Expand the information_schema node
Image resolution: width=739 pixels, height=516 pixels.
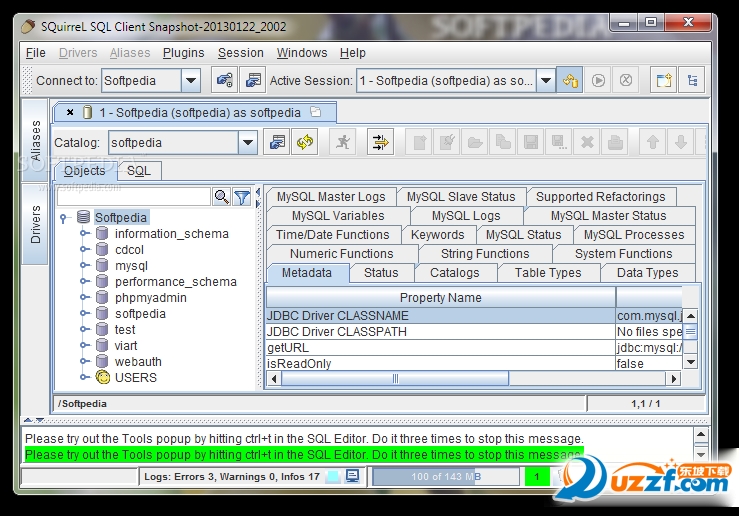(84, 233)
